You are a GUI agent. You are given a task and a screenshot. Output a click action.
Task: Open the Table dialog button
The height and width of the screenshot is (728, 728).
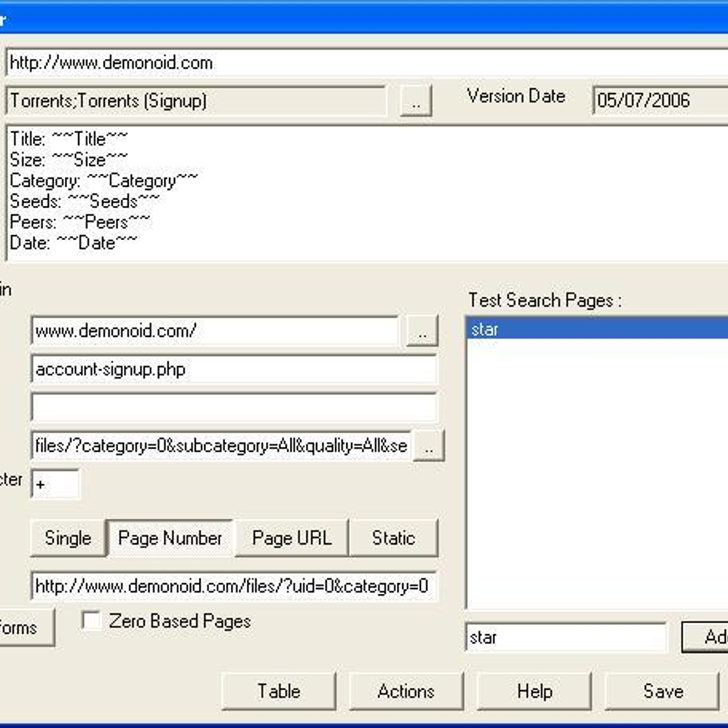(279, 691)
